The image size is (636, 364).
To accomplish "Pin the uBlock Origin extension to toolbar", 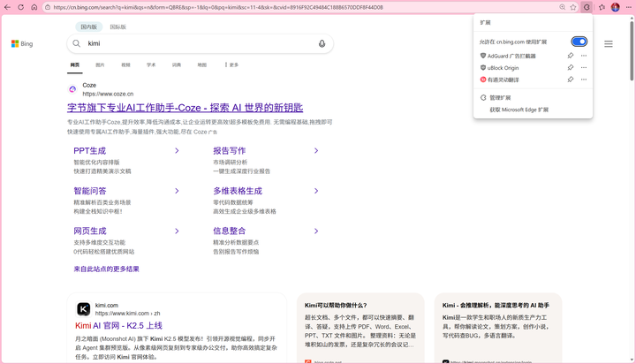I will click(571, 67).
